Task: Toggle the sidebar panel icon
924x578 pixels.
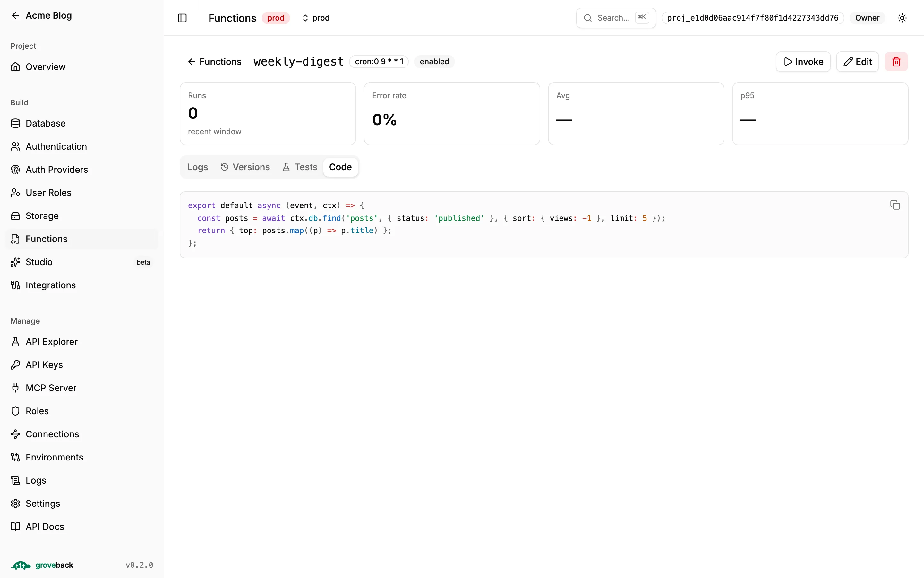Action: 182,18
